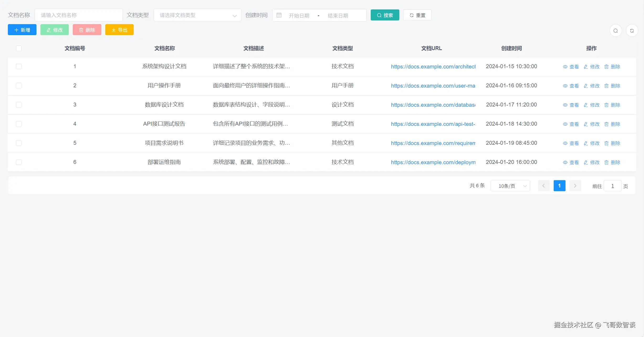Select page 1 in pagination

point(559,186)
